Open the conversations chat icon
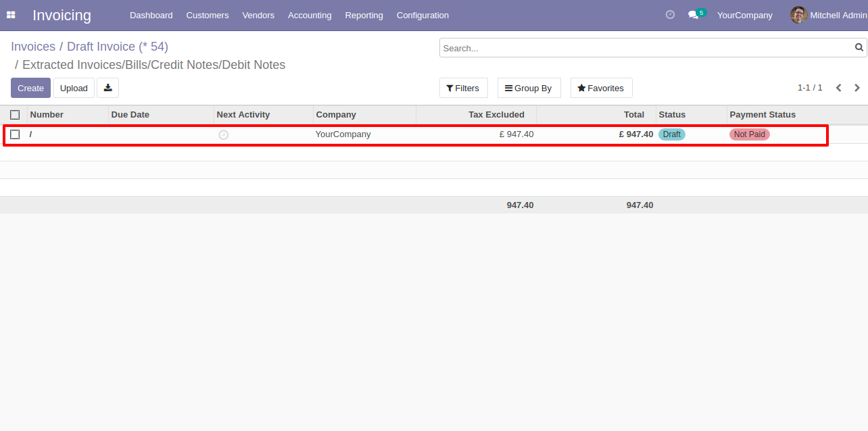Viewport: 868px width, 431px height. pos(693,15)
